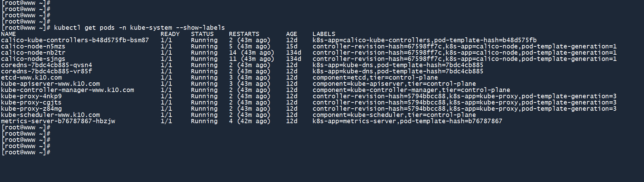Select the metrics-server-b76787867-hbzjw pod name
Viewport: 644px width, 182px height.
(x=58, y=121)
